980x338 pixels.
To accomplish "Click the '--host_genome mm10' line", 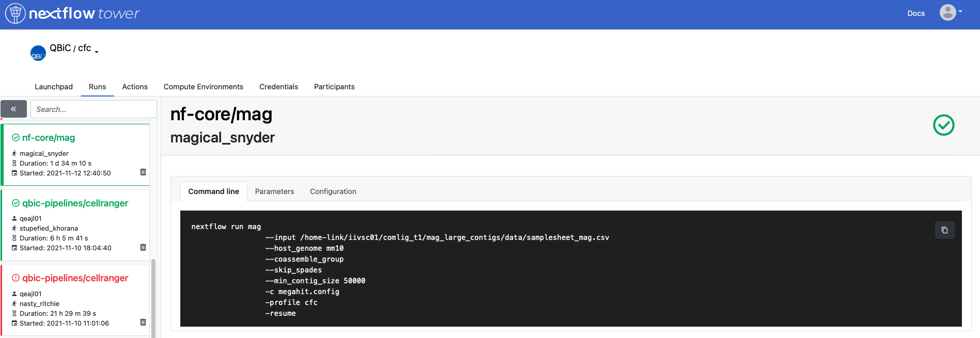I will click(x=304, y=248).
